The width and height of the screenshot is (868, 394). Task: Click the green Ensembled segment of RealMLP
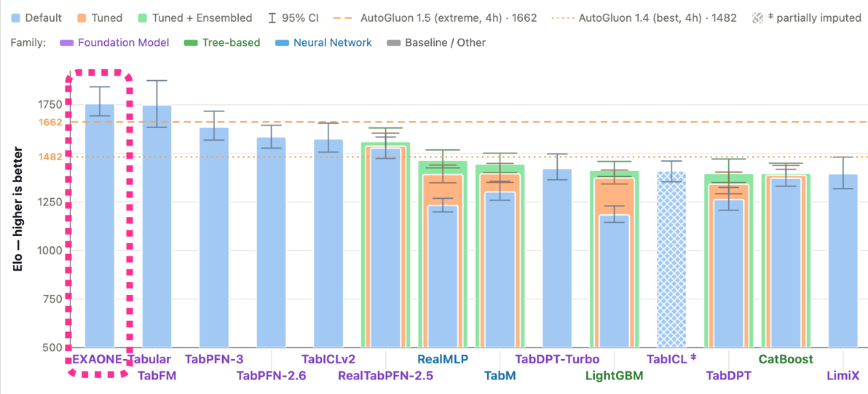[x=442, y=167]
